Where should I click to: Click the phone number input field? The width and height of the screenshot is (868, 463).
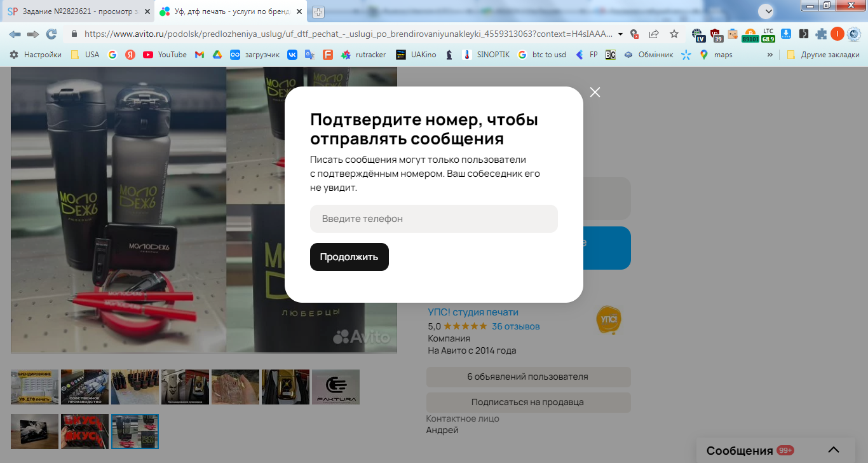(x=434, y=219)
